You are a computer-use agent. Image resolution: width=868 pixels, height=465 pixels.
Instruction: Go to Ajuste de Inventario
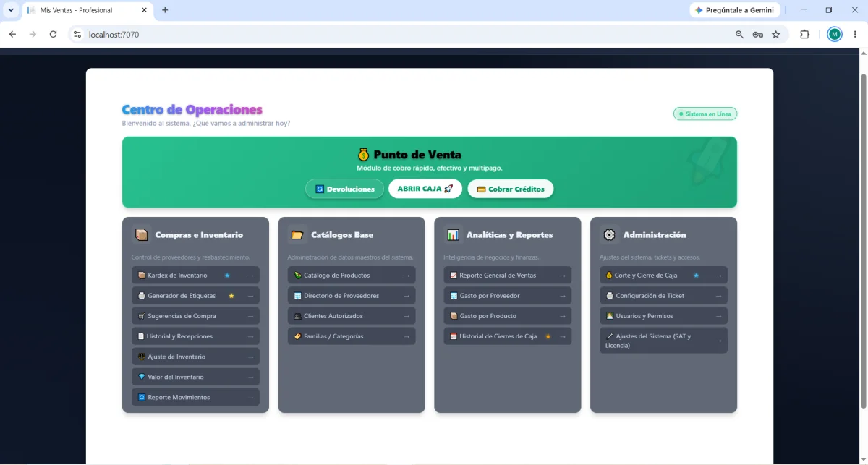click(195, 357)
